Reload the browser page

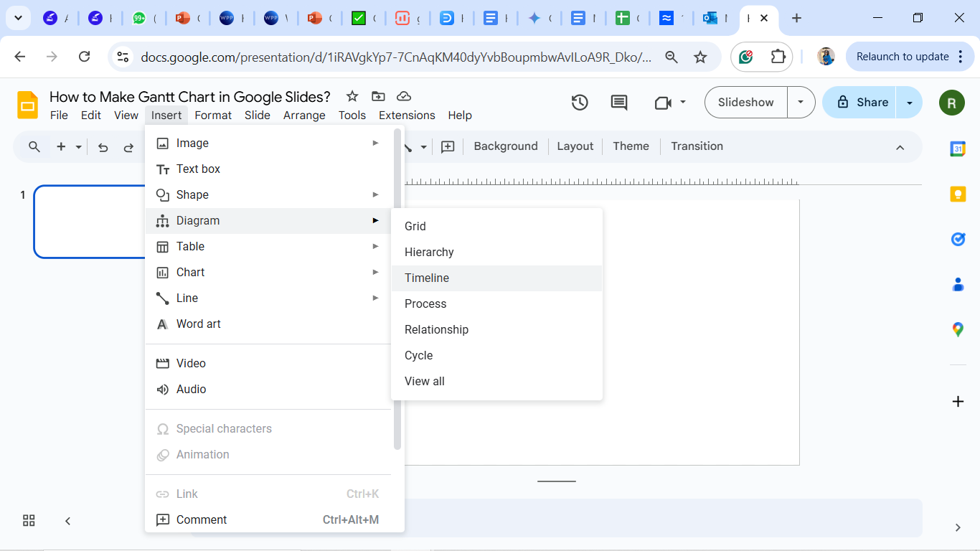tap(84, 57)
